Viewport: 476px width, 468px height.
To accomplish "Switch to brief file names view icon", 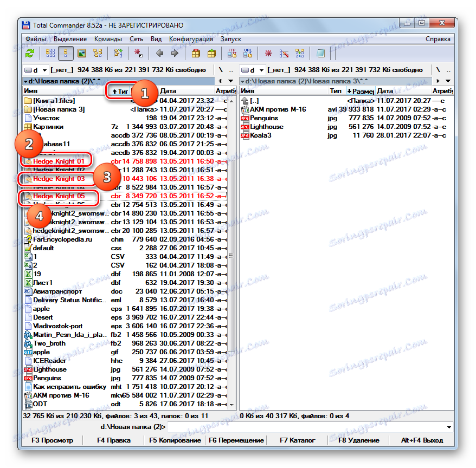I will click(x=50, y=54).
